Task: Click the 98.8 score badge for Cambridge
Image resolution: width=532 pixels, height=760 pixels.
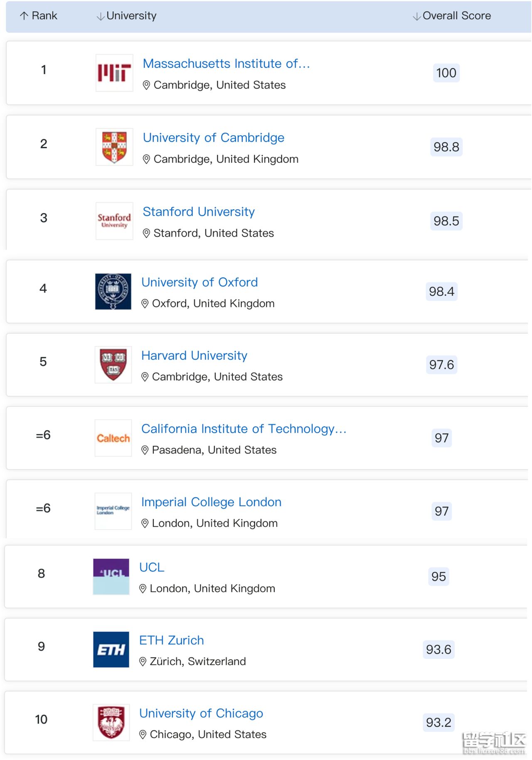Action: (446, 147)
